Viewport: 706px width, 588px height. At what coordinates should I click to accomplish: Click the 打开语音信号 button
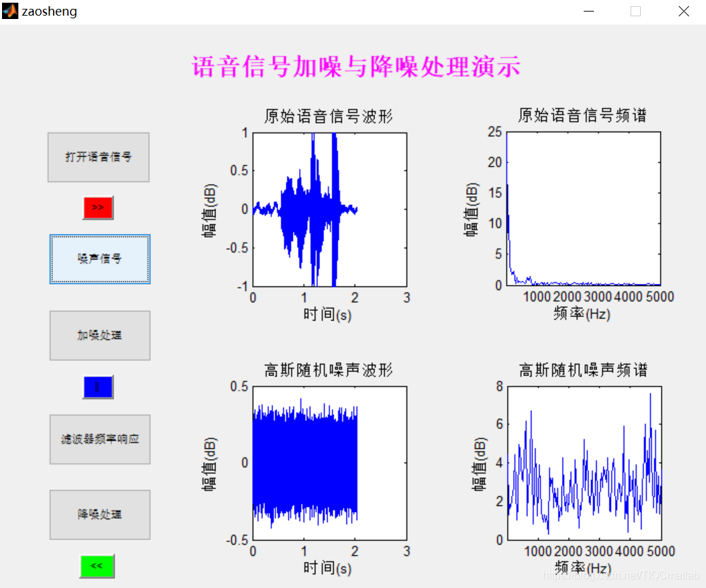[x=99, y=157]
